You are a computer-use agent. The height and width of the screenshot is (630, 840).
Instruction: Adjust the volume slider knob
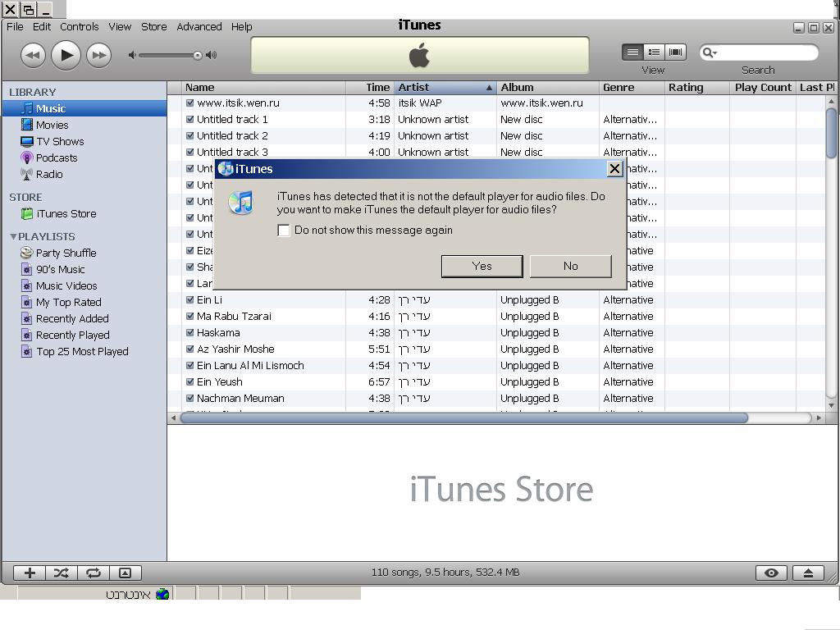coord(198,55)
